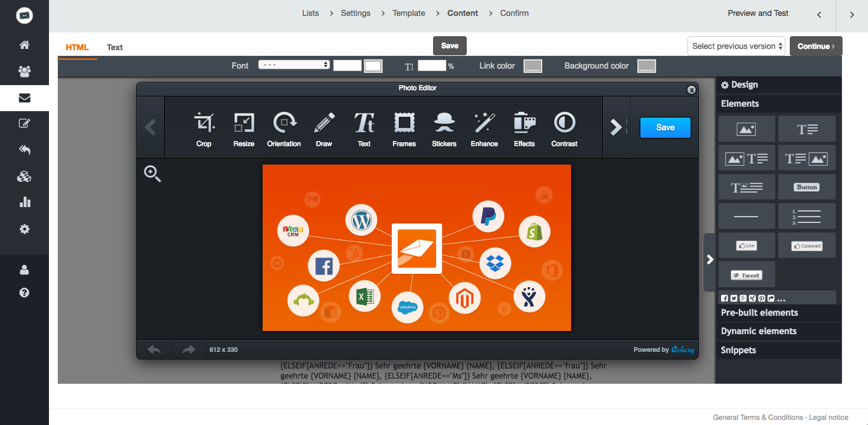Open the Stickers tool
868x425 pixels.
coord(444,129)
